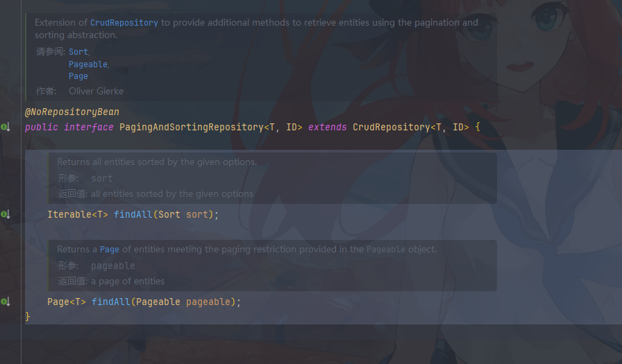Open the CrudRepository link in the top documentation

[124, 23]
